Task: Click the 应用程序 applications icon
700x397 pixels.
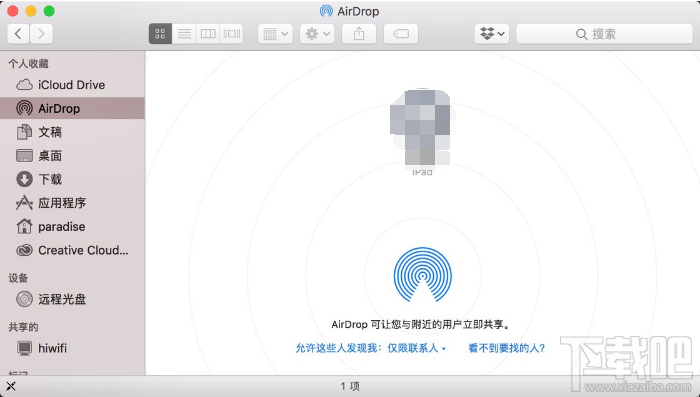Action: pos(24,203)
